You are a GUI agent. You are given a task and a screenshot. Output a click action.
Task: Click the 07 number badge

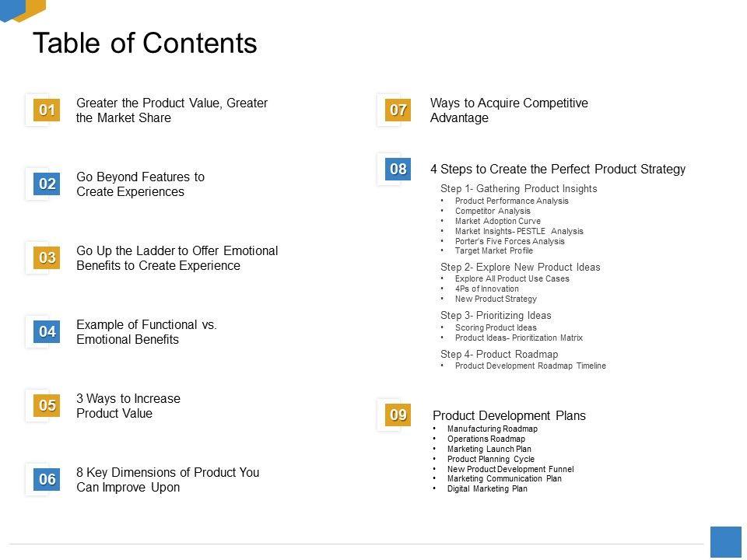coord(398,110)
